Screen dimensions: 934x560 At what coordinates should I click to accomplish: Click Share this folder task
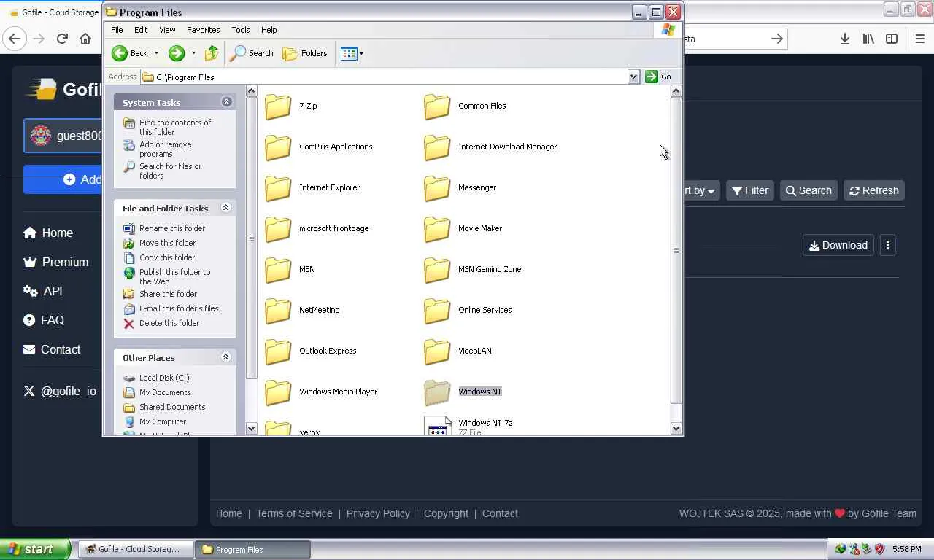point(169,294)
